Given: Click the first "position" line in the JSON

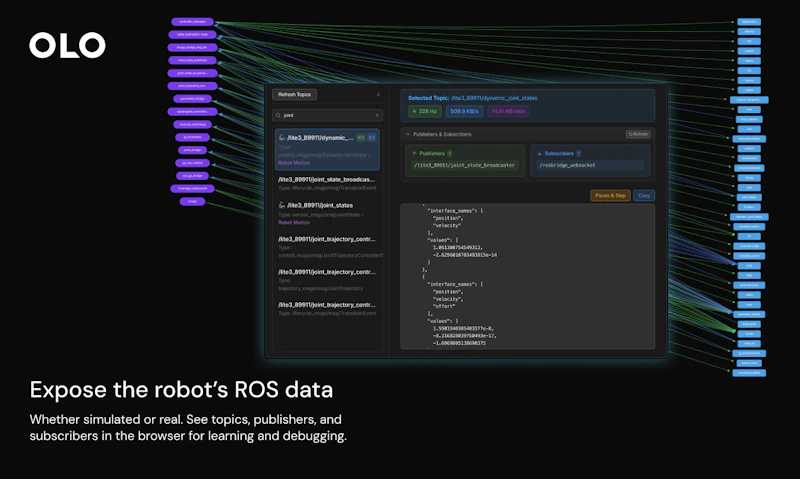Looking at the screenshot, I should coord(448,218).
